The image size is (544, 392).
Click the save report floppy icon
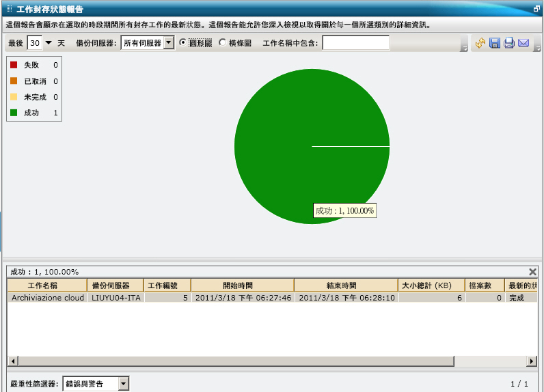click(495, 43)
